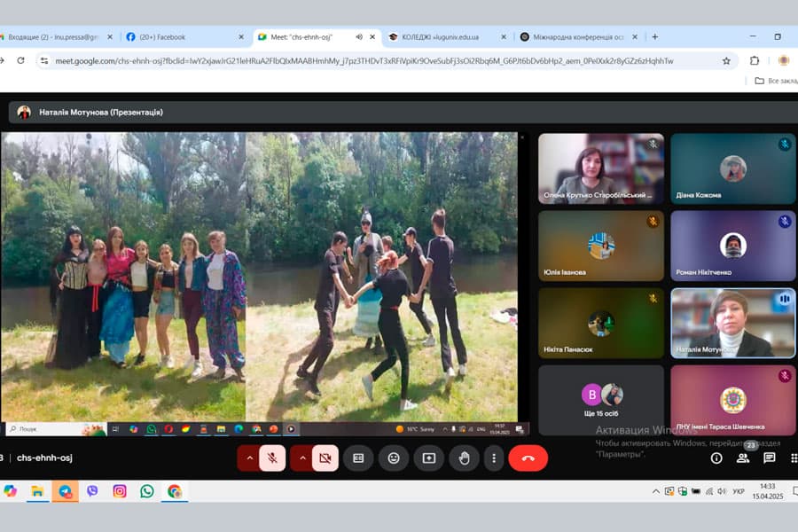
Task: Switch to the Facebook tab
Action: (182, 37)
